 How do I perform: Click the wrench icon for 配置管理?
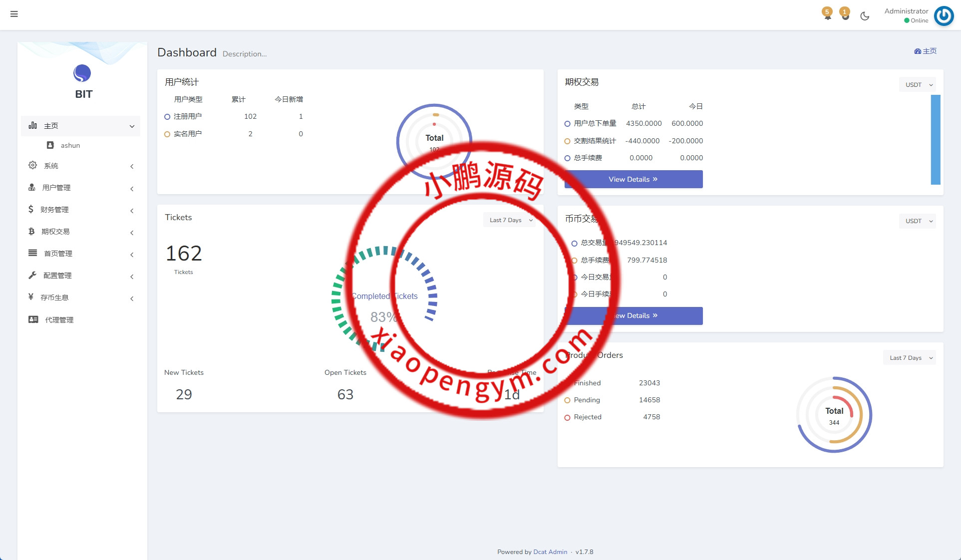tap(32, 275)
